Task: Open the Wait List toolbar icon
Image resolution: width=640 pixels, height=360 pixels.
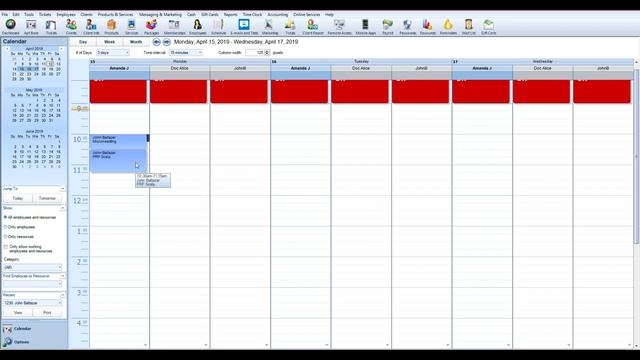Action: point(469,27)
